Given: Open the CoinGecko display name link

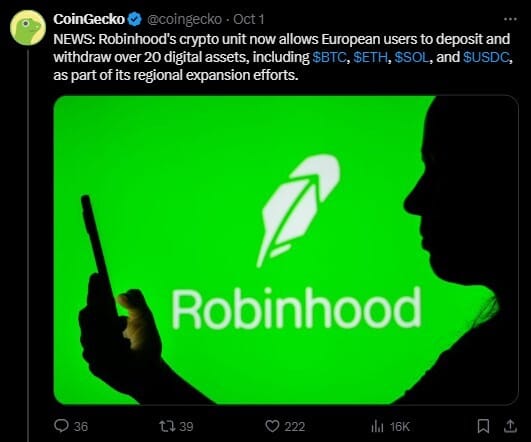Looking at the screenshot, I should [89, 19].
